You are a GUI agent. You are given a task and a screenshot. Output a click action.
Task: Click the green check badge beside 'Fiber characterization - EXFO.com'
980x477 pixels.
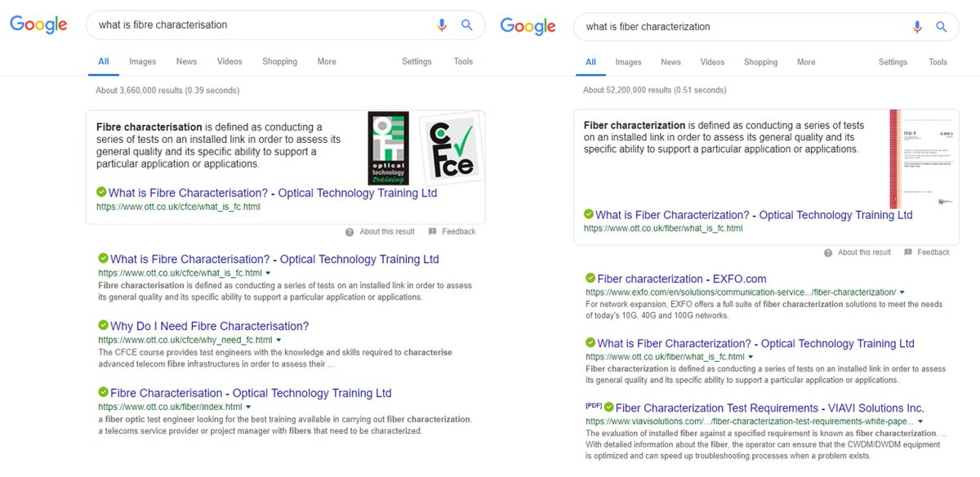(590, 279)
